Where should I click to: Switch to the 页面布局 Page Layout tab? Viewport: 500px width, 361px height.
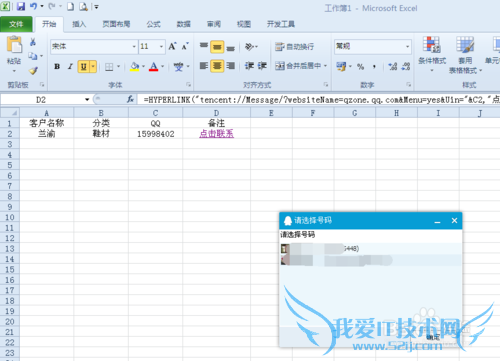point(116,24)
